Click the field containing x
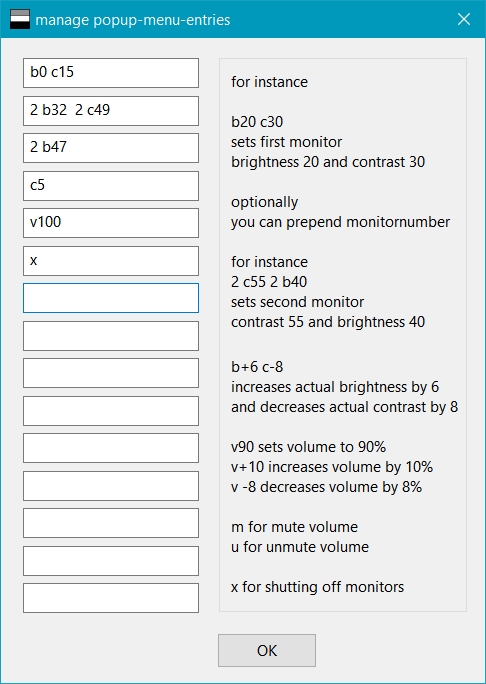 point(111,261)
